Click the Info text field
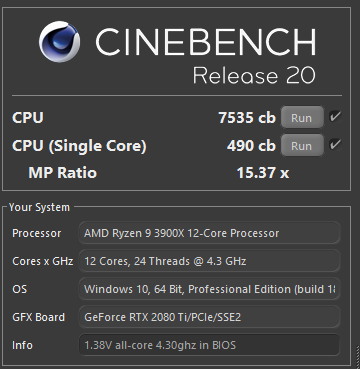360x369 pixels. pos(209,345)
